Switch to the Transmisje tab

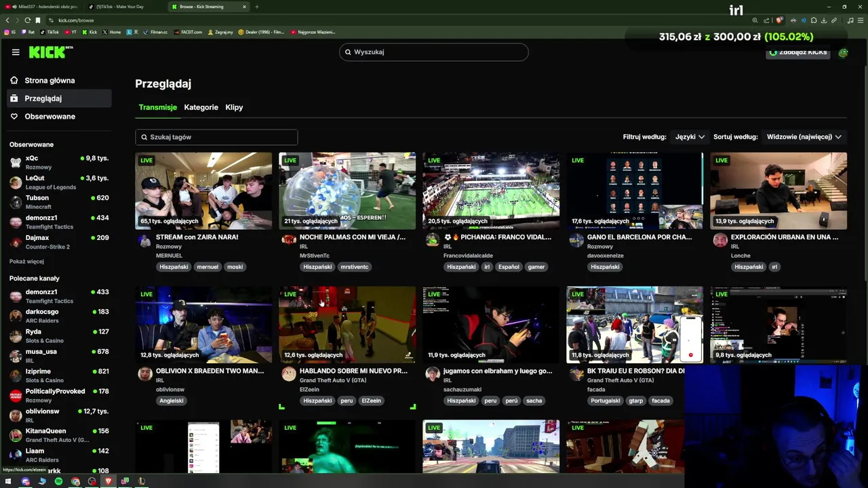[x=157, y=107]
